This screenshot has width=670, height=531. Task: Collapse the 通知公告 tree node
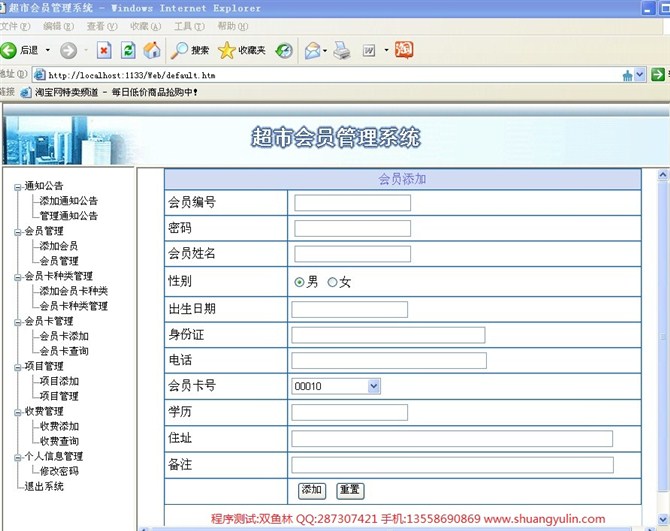tap(18, 187)
